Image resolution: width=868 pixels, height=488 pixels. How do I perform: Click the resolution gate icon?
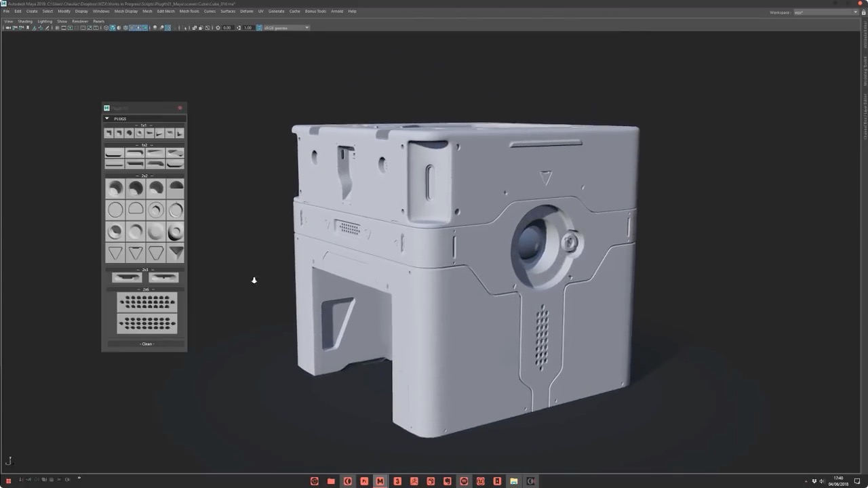point(71,28)
